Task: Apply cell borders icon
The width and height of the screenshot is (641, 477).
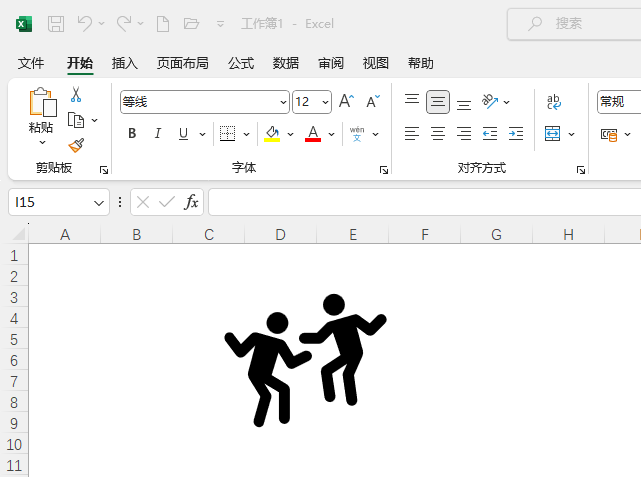Action: (228, 134)
